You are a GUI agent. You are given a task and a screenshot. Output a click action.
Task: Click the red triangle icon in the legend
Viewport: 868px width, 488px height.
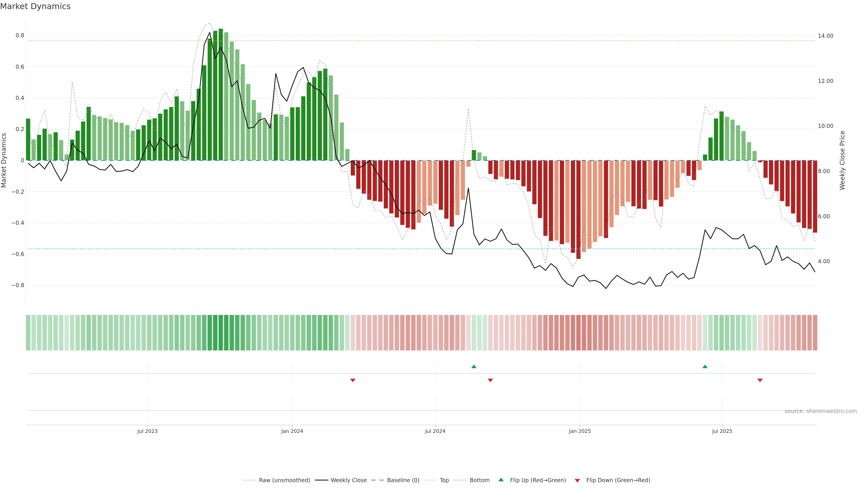(577, 481)
